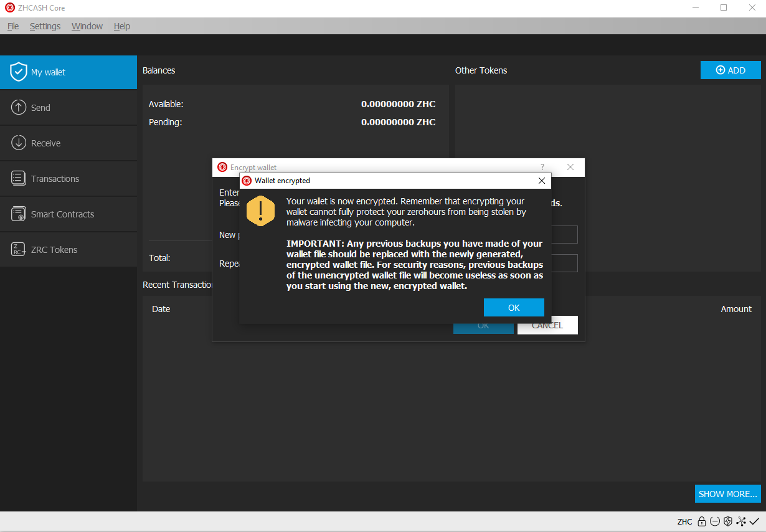The height and width of the screenshot is (532, 766).
Task: Click SHOW MORE transactions button
Action: tap(728, 494)
